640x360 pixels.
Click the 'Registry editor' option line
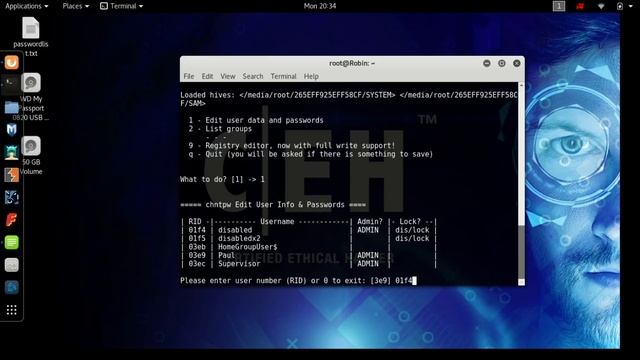pyautogui.click(x=291, y=146)
